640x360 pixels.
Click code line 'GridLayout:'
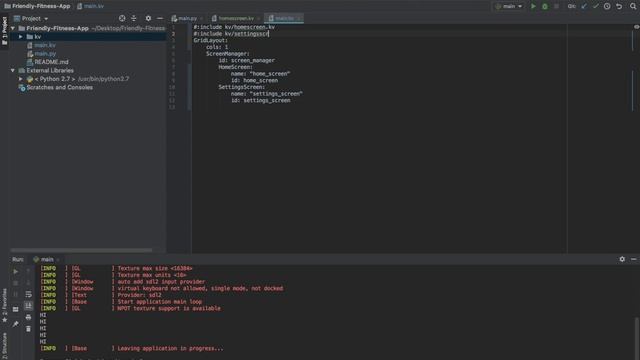pos(211,40)
